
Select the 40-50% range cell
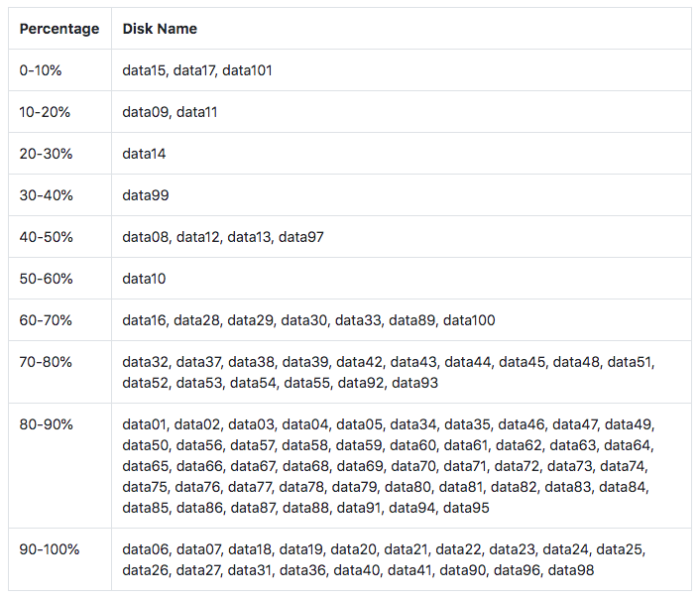pyautogui.click(x=59, y=237)
